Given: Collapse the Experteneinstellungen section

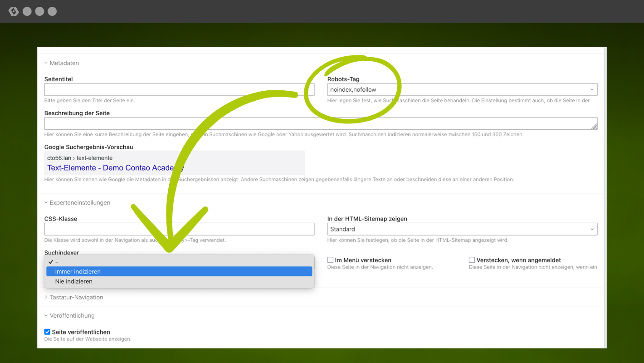Looking at the screenshot, I should 46,203.
